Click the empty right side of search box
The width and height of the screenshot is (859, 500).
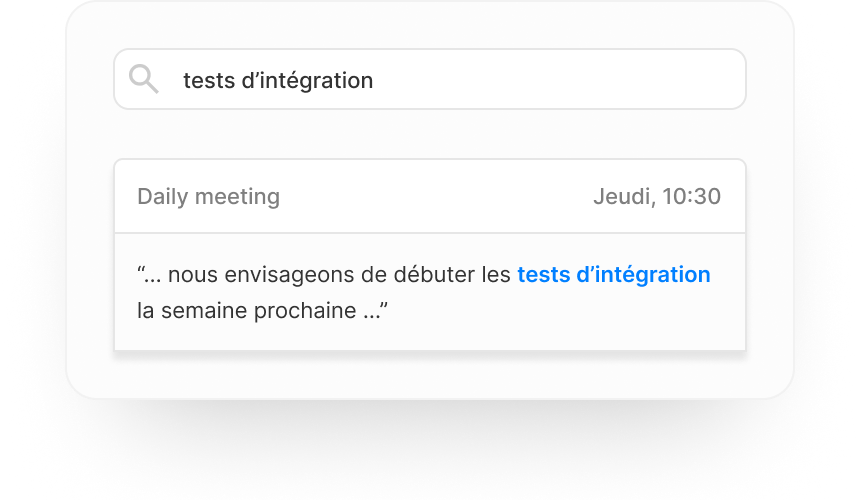559,79
